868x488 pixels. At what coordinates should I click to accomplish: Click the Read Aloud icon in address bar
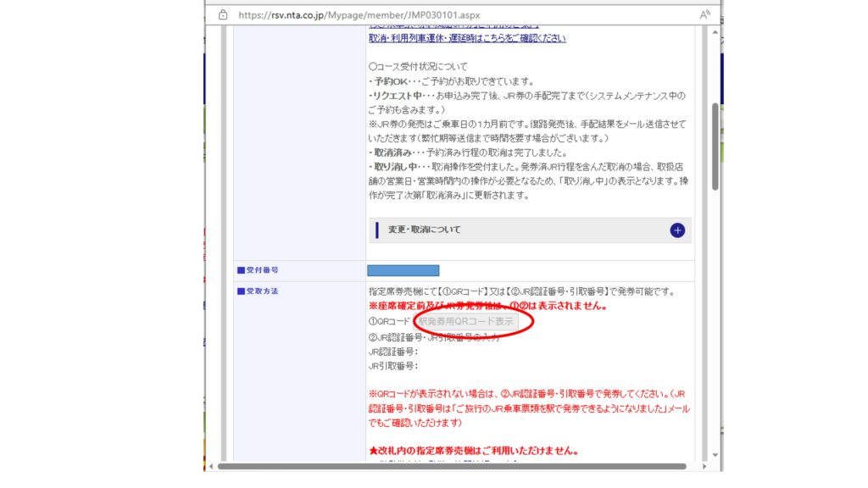[x=704, y=14]
